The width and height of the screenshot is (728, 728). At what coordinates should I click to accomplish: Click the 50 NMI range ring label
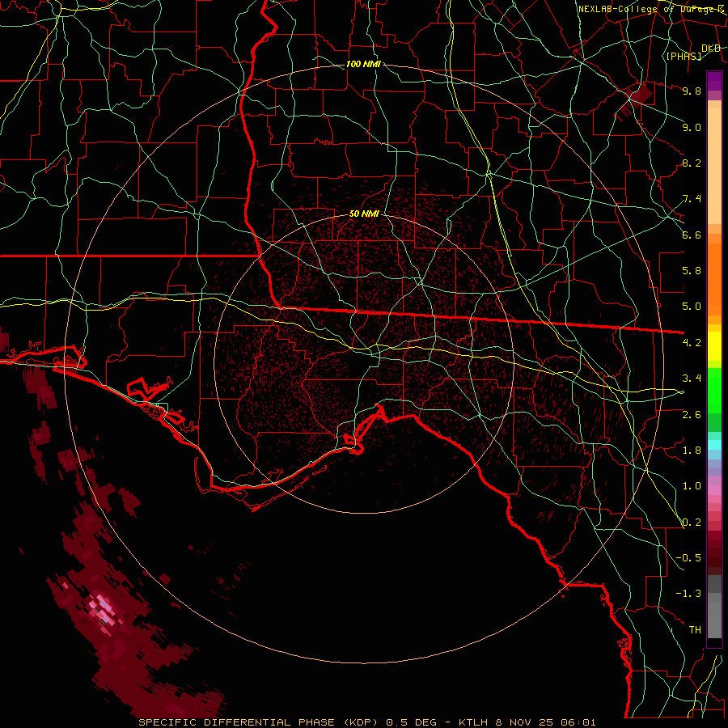[x=365, y=214]
